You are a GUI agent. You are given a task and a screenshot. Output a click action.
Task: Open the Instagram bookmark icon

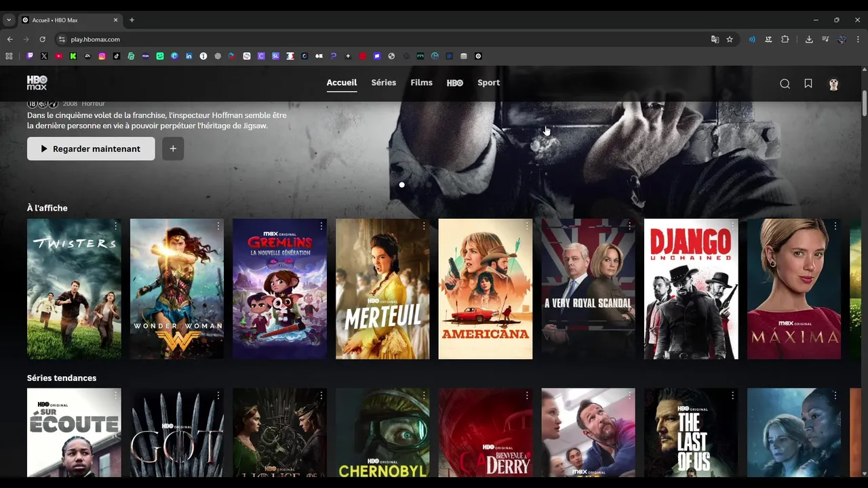102,56
